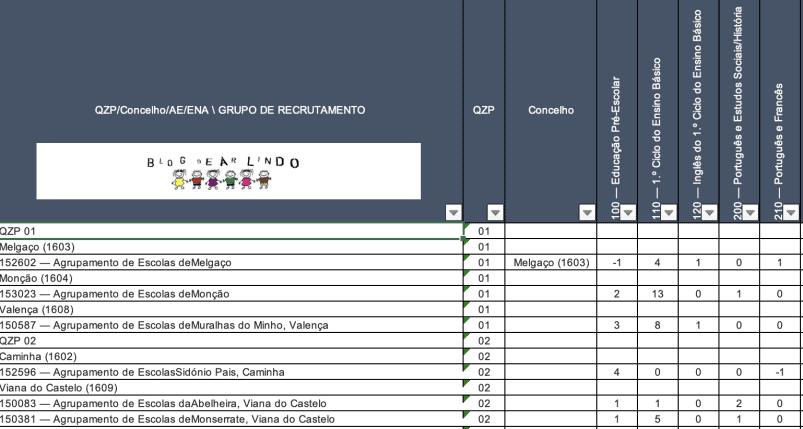Select Muralhas do Minho, Valença school cell
803x429 pixels.
(230, 325)
